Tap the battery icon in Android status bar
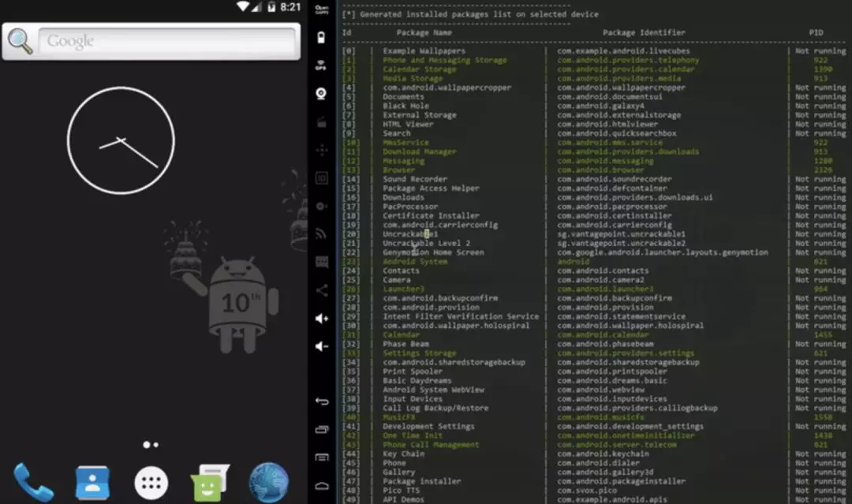Screen dimensions: 852x504 tap(271, 7)
